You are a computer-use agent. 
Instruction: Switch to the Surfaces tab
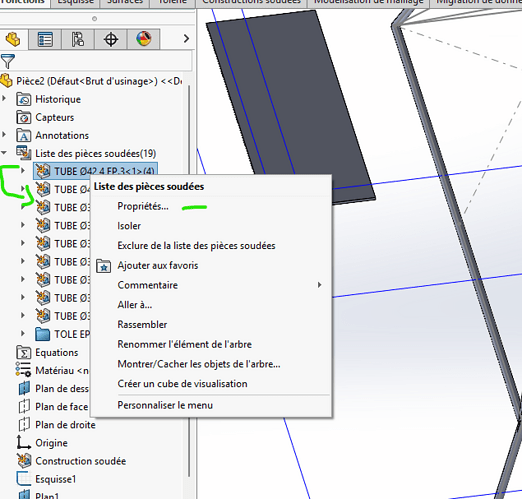point(125,3)
